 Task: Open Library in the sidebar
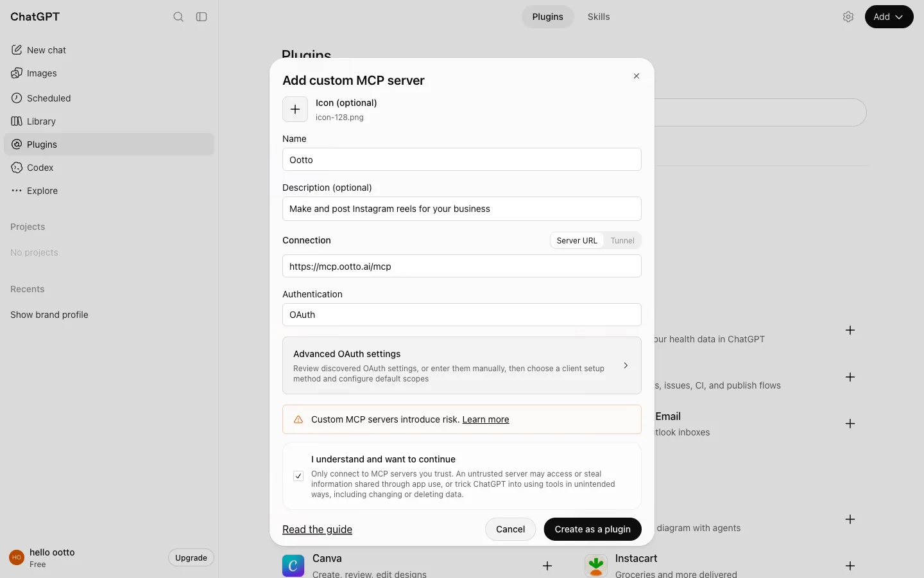(x=109, y=121)
